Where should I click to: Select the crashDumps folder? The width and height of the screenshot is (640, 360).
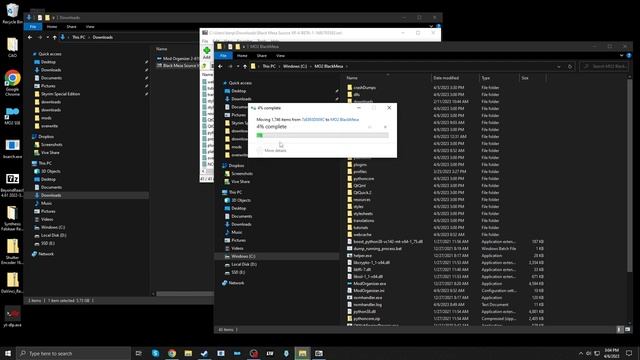tap(364, 87)
